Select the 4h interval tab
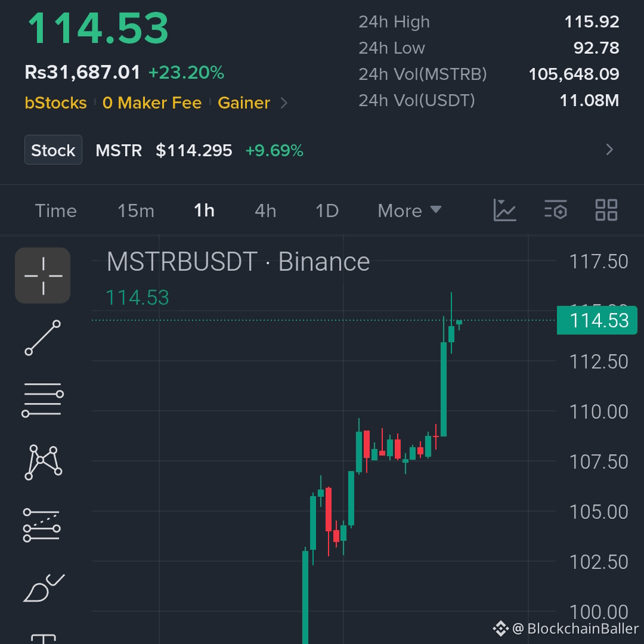The width and height of the screenshot is (644, 644). [x=265, y=210]
